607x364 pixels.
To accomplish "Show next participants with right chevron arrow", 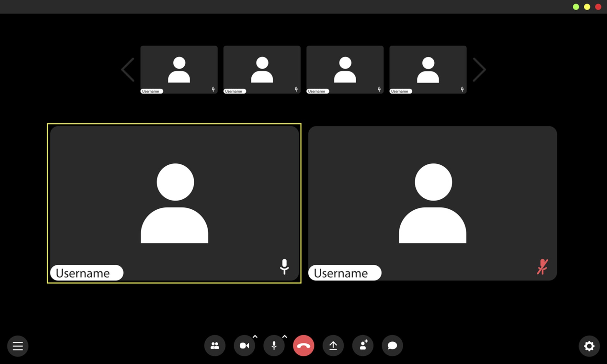I will tap(479, 70).
